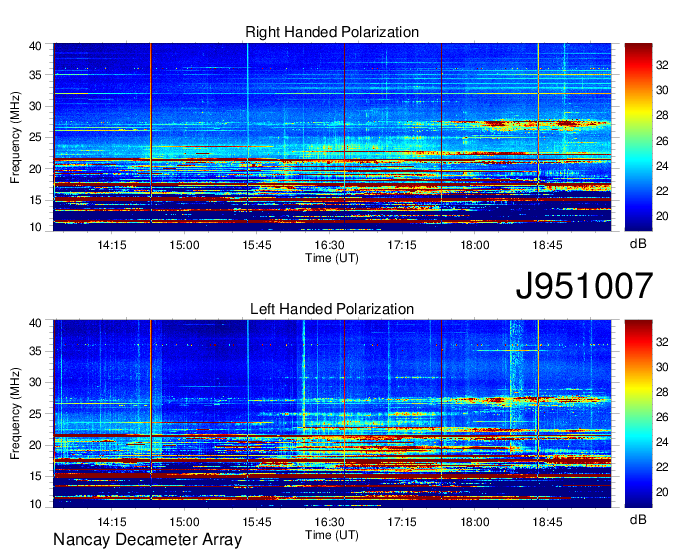The image size is (680, 552).
Task: Click the color scale bar beside Left Handed plot
Action: click(638, 414)
